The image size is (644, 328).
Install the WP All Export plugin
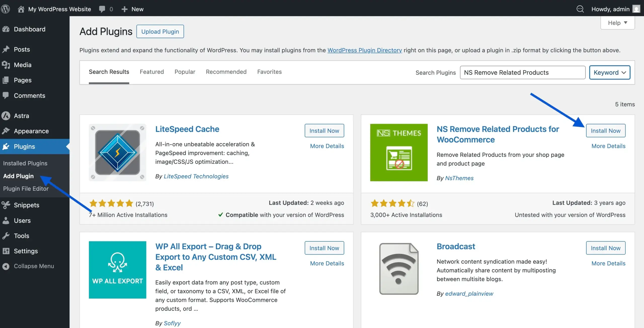tap(324, 248)
